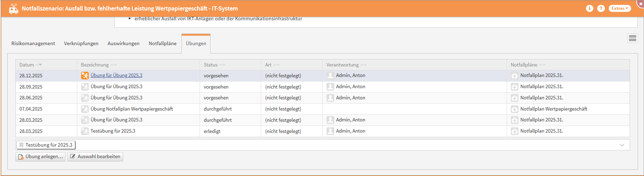Click plan icon beside Notfallplan Wertpapiergeschäft

click(514, 109)
